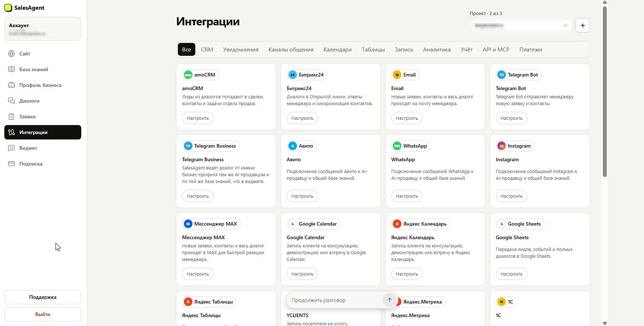Switch to the CRM tab
This screenshot has height=326, width=644.
(x=207, y=49)
